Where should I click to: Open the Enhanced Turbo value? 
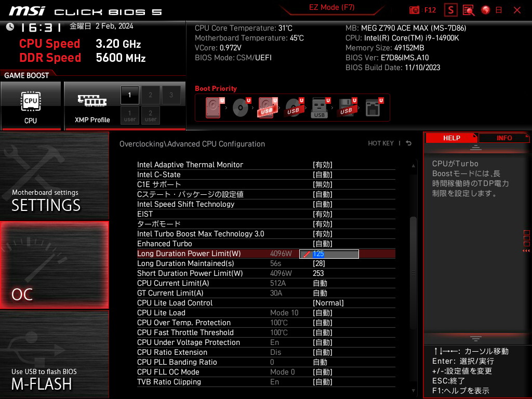(x=322, y=244)
